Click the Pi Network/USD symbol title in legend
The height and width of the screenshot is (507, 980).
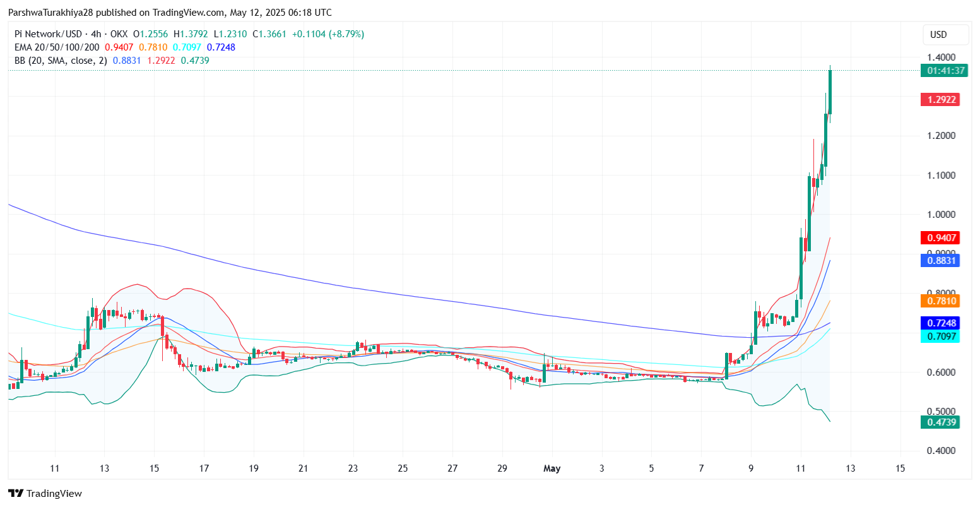(x=48, y=34)
